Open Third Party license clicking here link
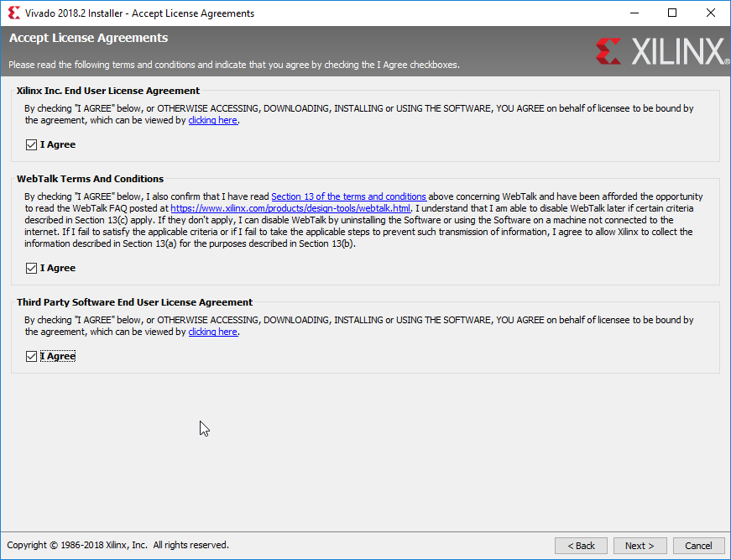 212,332
